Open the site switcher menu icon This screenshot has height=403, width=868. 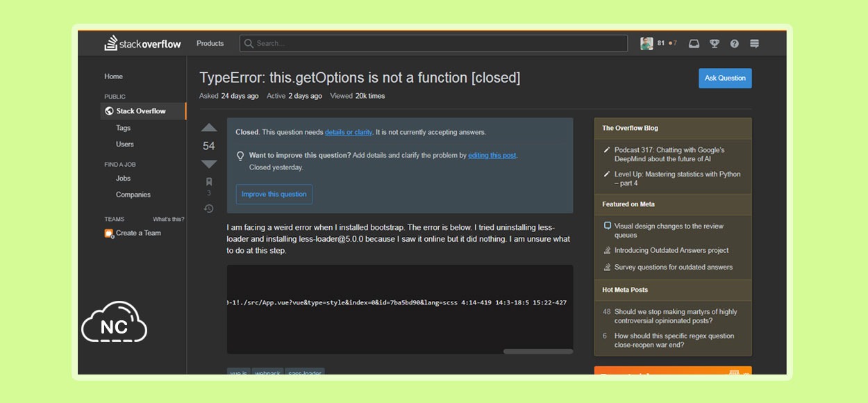click(x=754, y=43)
